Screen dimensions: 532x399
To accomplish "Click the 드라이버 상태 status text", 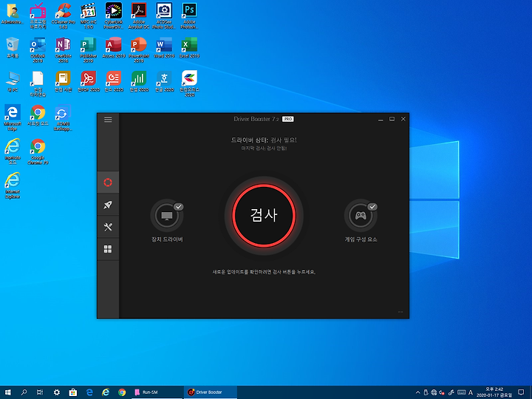I will click(x=264, y=140).
